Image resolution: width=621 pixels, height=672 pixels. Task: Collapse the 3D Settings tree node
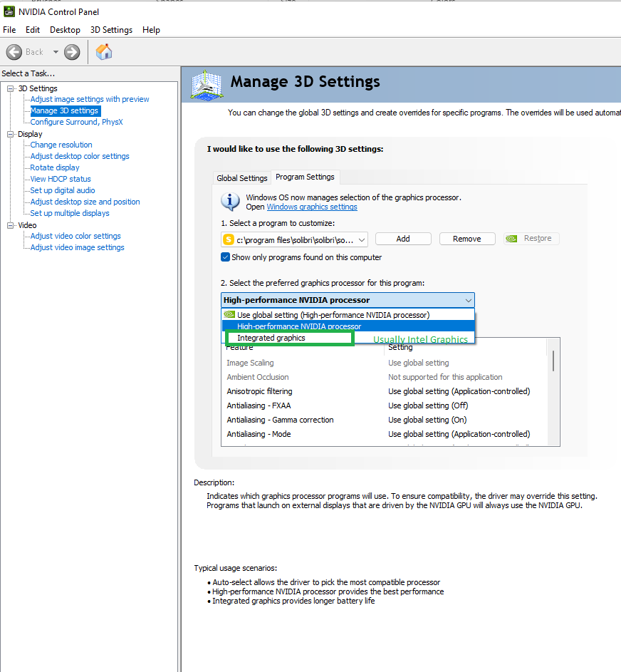pyautogui.click(x=10, y=88)
